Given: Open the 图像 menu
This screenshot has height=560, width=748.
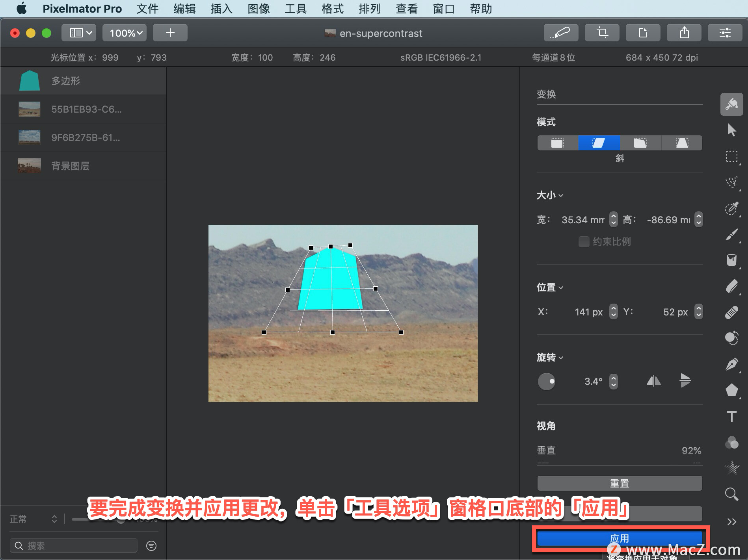Looking at the screenshot, I should point(259,9).
